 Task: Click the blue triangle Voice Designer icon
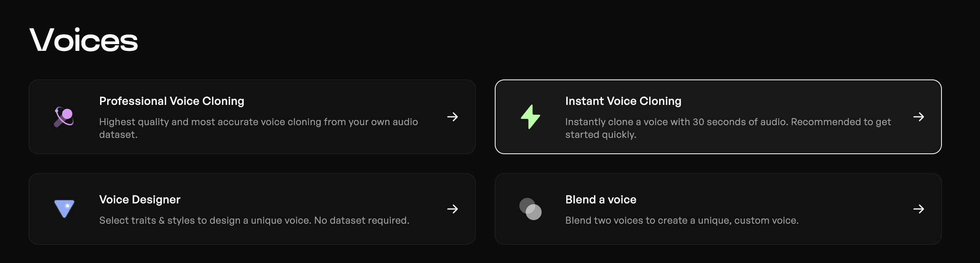(x=64, y=209)
